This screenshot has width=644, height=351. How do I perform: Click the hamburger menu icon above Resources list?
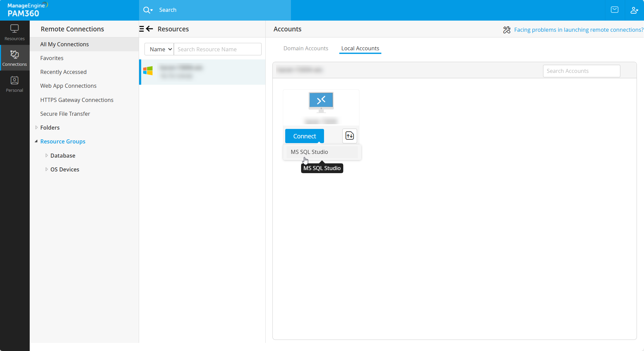pos(142,29)
